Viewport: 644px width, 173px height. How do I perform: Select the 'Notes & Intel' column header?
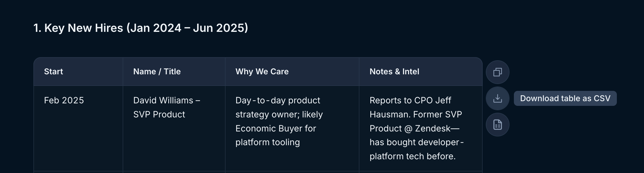[x=394, y=72]
